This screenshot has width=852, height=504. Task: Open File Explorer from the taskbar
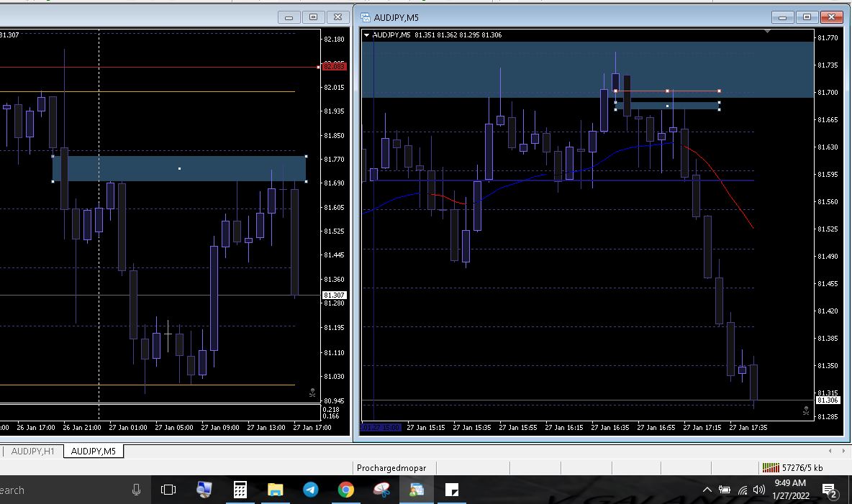pos(276,490)
